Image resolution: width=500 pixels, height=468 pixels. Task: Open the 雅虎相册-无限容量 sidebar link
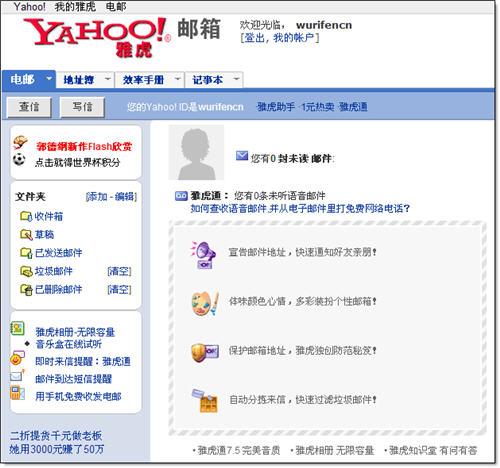(75, 332)
